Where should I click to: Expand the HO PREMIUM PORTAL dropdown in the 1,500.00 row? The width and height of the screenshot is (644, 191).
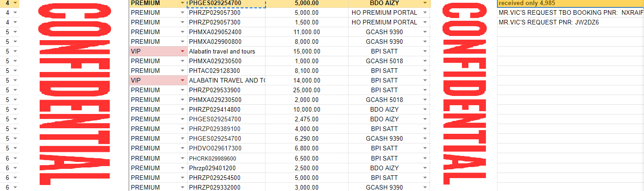[425, 22]
